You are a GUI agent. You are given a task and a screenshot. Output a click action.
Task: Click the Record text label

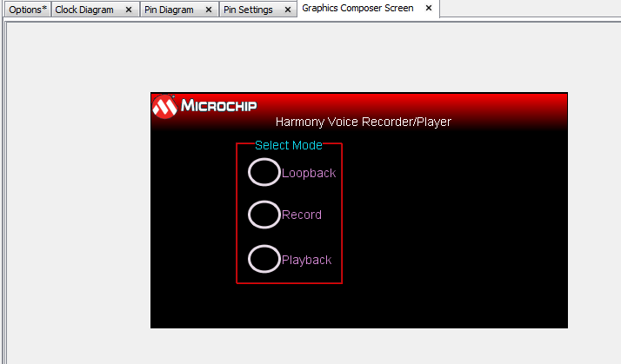coord(302,215)
